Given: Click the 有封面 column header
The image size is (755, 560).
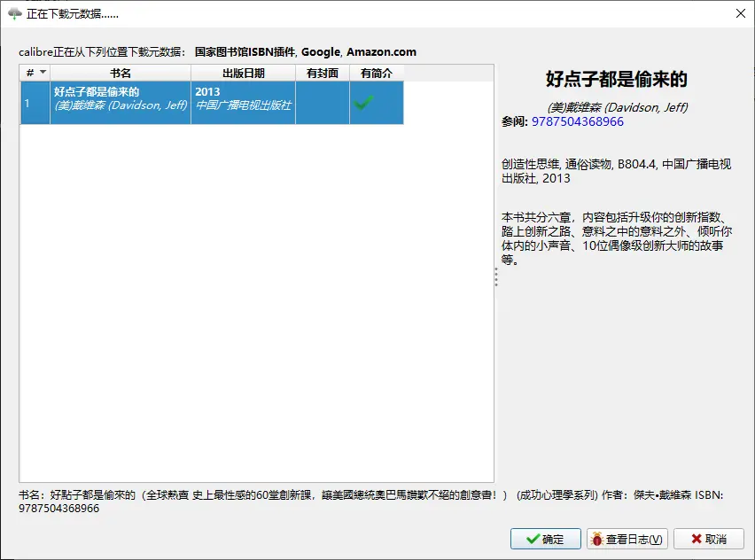Looking at the screenshot, I should tap(322, 73).
